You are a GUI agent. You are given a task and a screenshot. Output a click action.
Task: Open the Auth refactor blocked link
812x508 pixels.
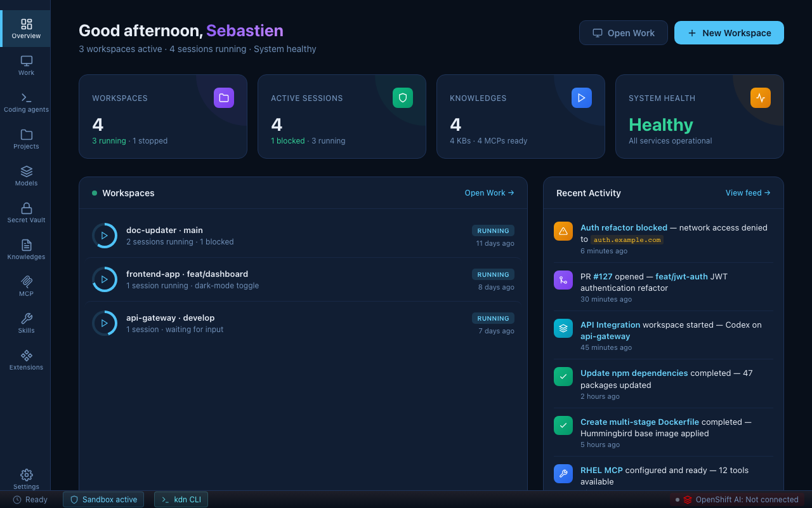click(624, 227)
